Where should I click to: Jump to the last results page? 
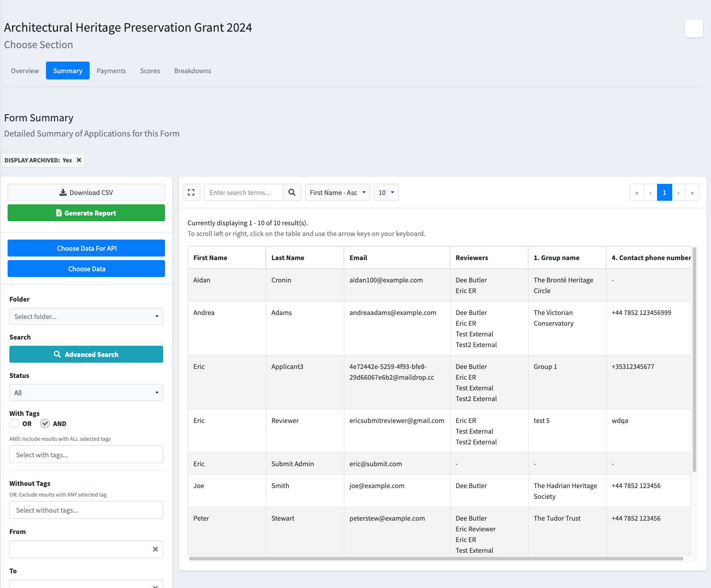pos(692,193)
